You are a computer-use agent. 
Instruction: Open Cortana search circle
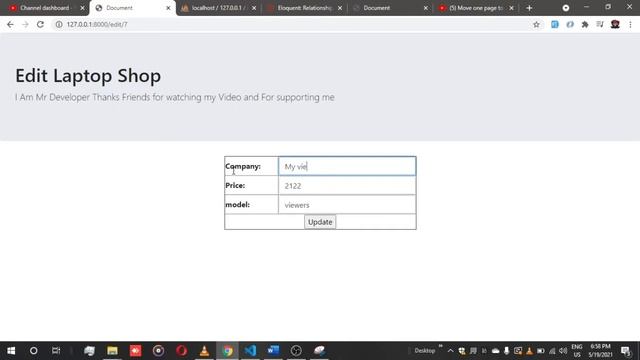33,351
